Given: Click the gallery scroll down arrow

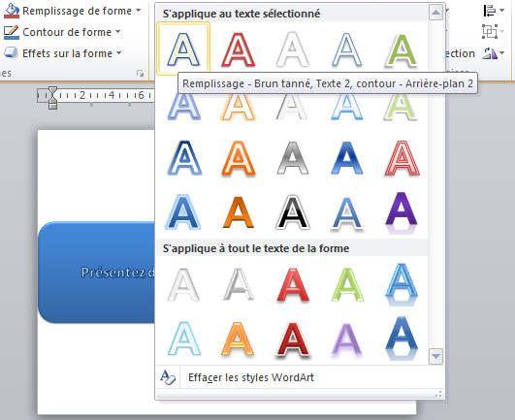Looking at the screenshot, I should tap(435, 356).
